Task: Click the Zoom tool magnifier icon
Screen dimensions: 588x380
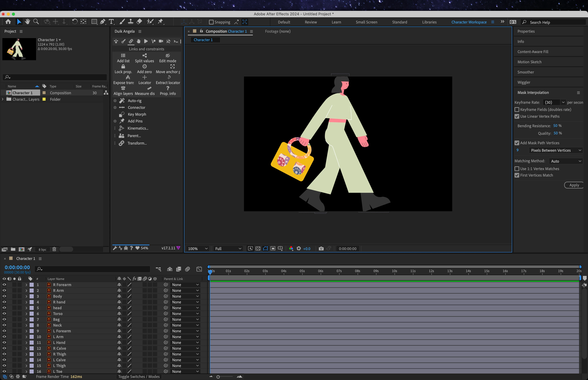Action: pos(36,22)
